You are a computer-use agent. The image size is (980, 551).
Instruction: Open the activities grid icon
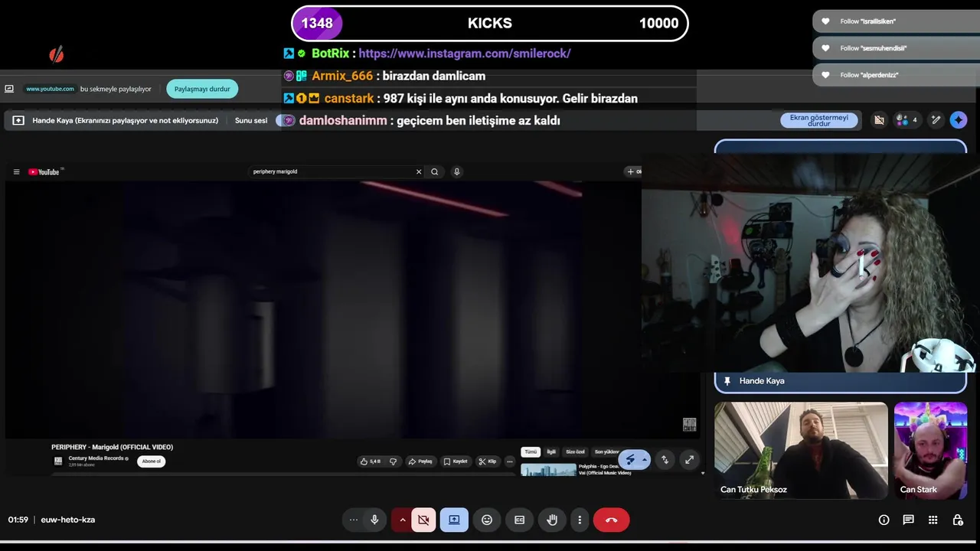(x=933, y=520)
